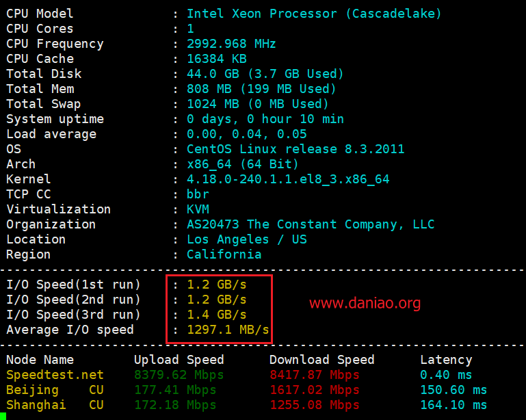This screenshot has width=526, height=420.
Task: Click the www.daniao.org watermark link
Action: pos(365,303)
